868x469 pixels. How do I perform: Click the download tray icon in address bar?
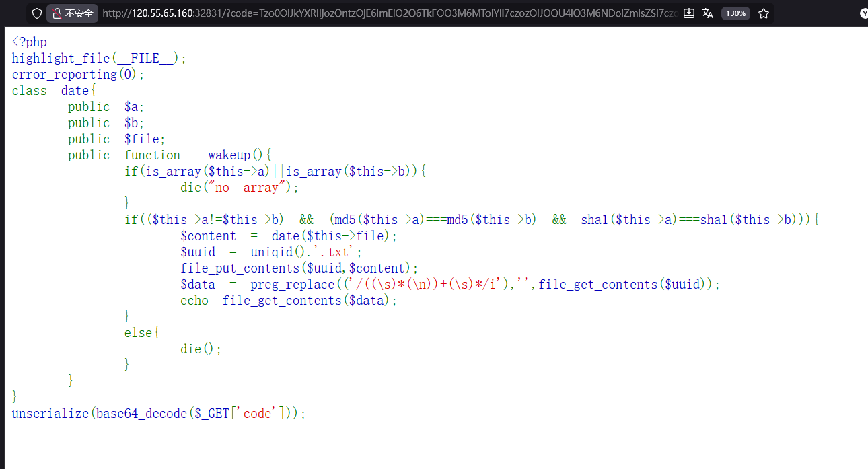688,13
